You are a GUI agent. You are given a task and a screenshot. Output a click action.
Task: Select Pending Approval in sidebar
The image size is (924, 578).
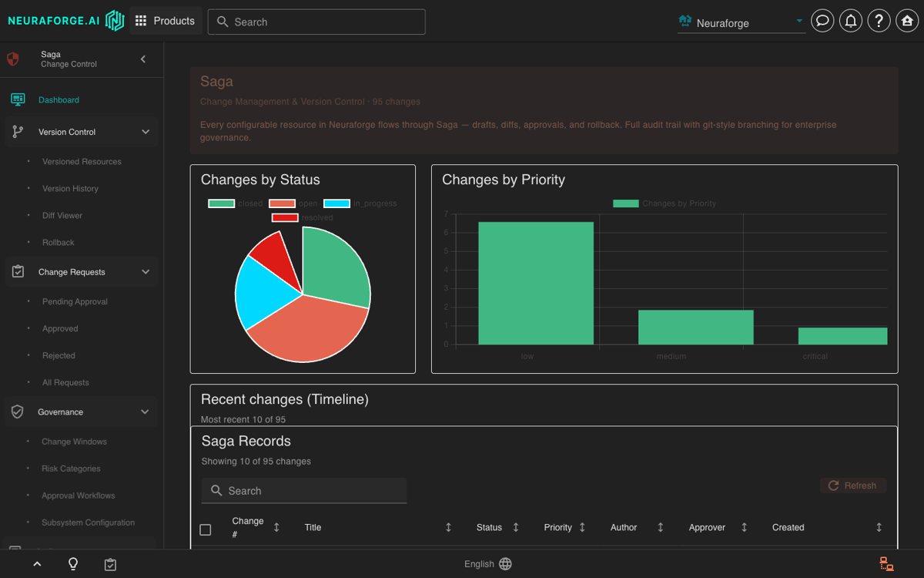(x=75, y=301)
